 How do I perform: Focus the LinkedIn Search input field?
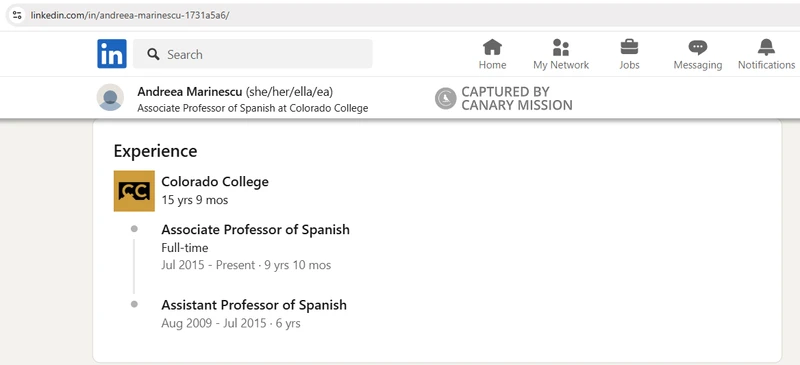tap(253, 54)
